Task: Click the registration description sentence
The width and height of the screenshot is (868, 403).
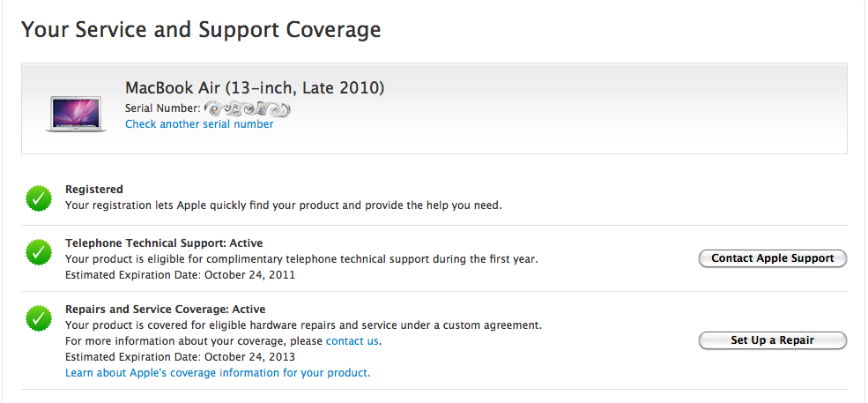Action: (x=283, y=205)
